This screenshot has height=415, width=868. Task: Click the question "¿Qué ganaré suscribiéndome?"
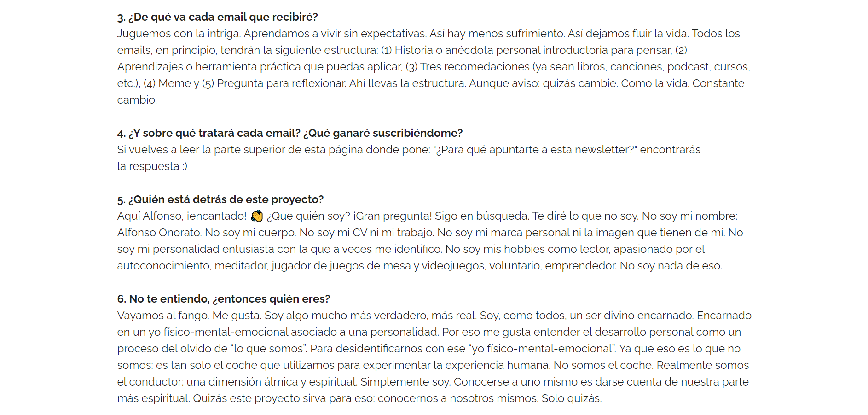(383, 133)
